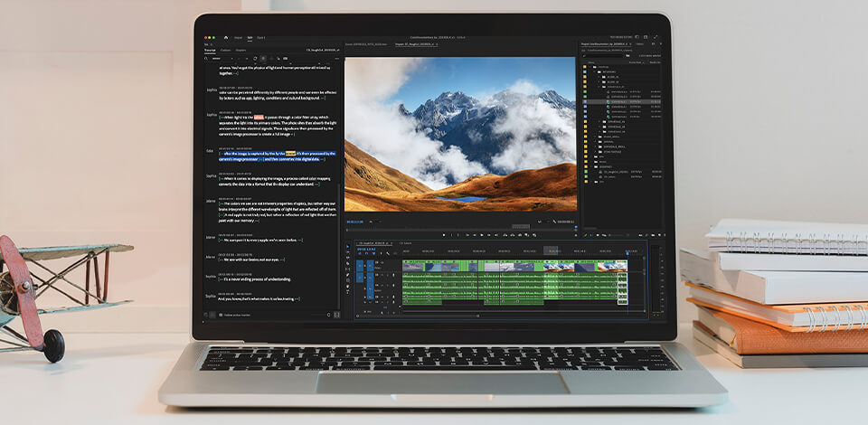This screenshot has height=425, width=868.
Task: Click the transcript search magnifier icon
Action: [x=205, y=58]
